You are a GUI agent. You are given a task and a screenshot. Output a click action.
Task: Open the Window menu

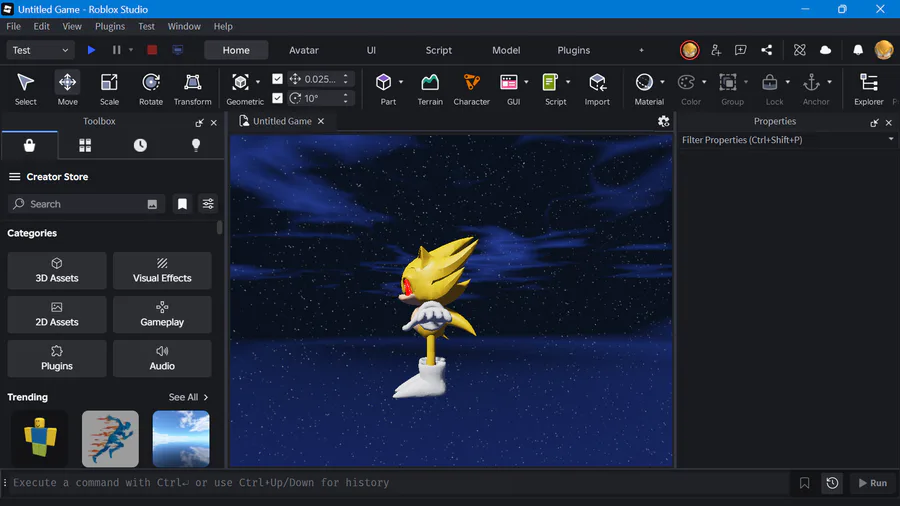pos(184,26)
